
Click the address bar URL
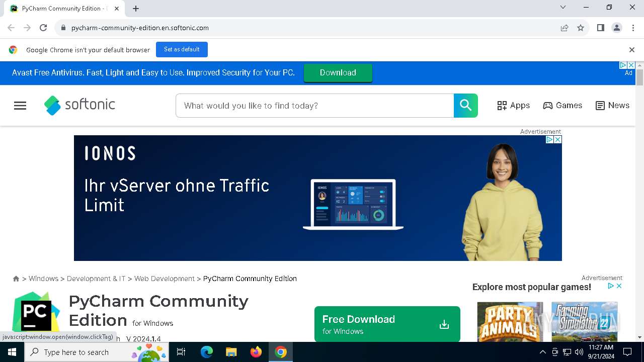[140, 28]
